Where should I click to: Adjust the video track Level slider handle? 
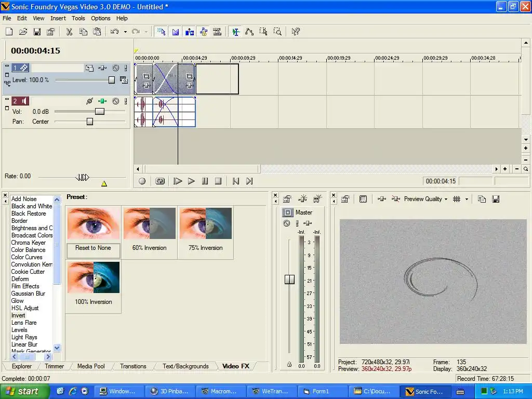(x=112, y=80)
